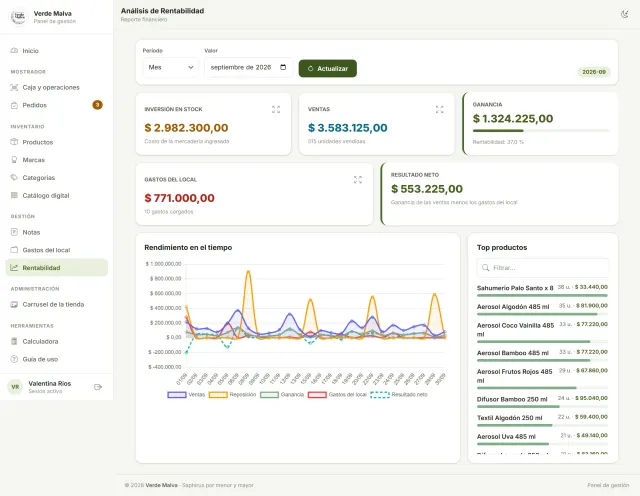
Task: Click the logout icon next to Valentina Rios
Action: click(x=98, y=387)
